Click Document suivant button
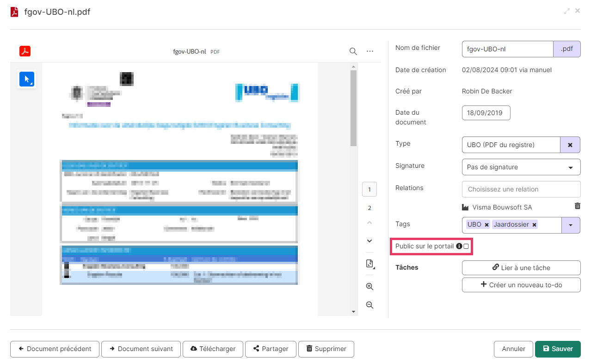Image resolution: width=591 pixels, height=364 pixels. click(141, 349)
